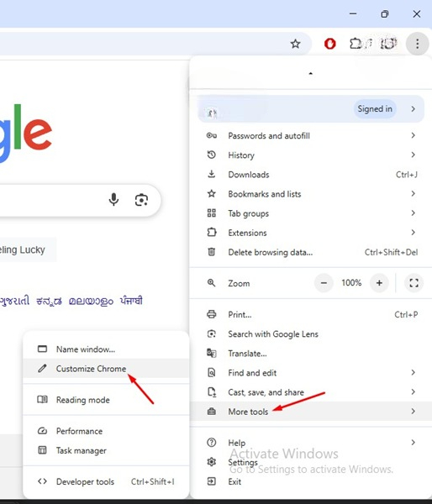Choose Search with Google Lens
This screenshot has width=432, height=504.
click(311, 333)
